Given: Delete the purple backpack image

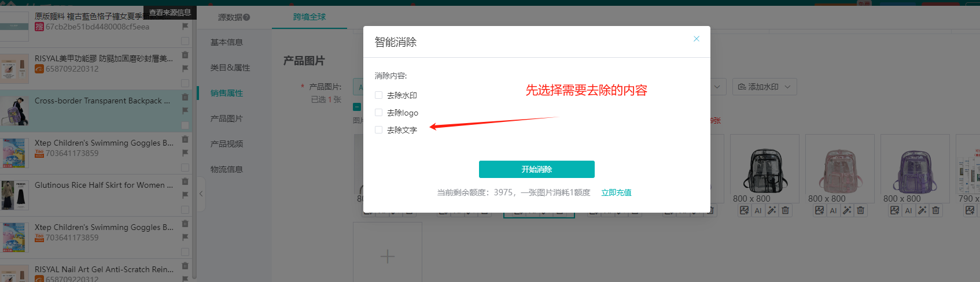Looking at the screenshot, I should [935, 211].
